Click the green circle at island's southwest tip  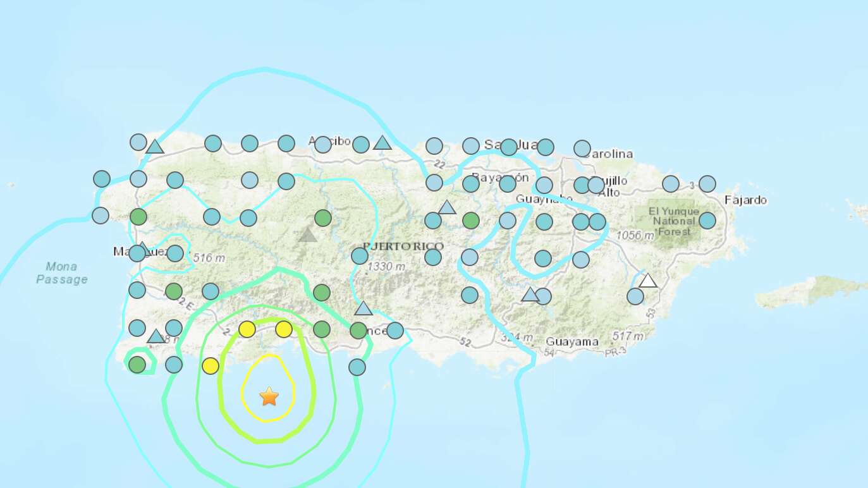pyautogui.click(x=137, y=364)
